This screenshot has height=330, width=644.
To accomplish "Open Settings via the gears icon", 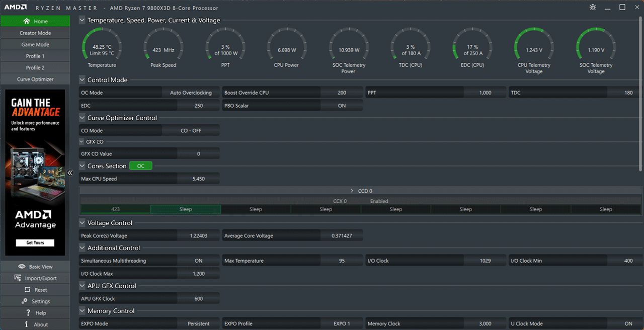I will coord(24,301).
